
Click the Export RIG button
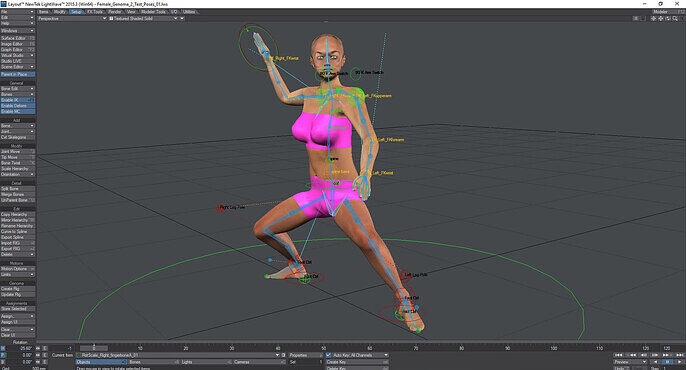coord(18,248)
